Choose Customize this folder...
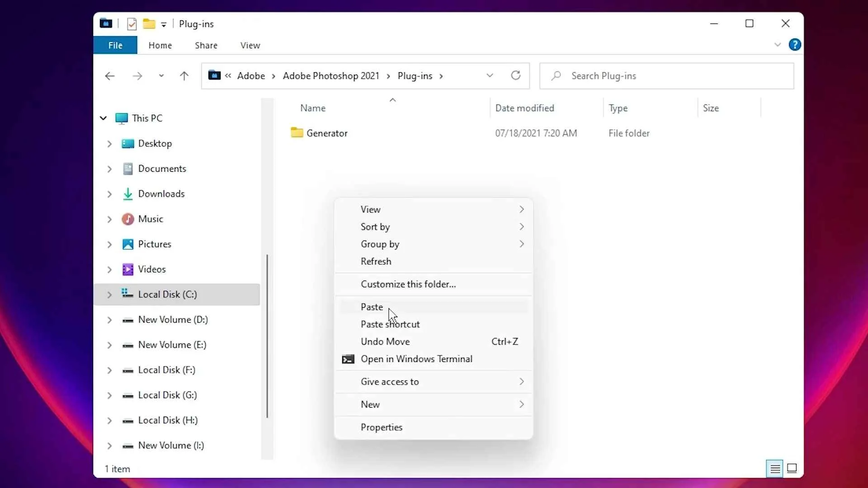868x488 pixels. tap(433, 284)
